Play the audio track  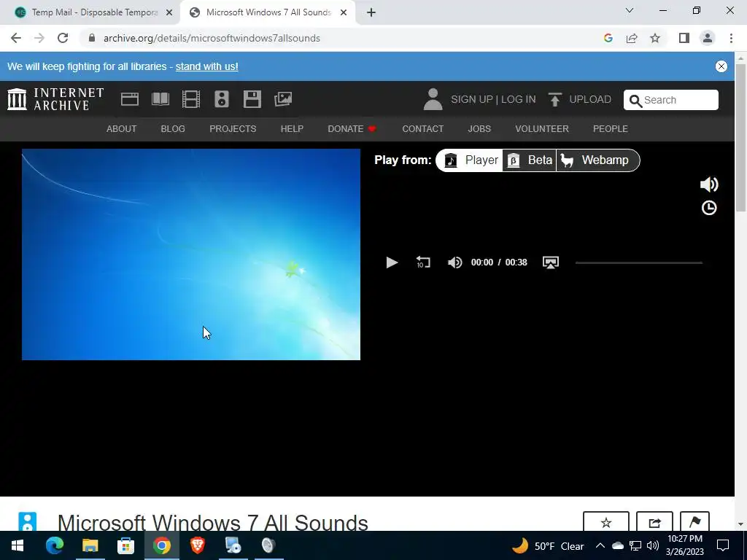[392, 262]
